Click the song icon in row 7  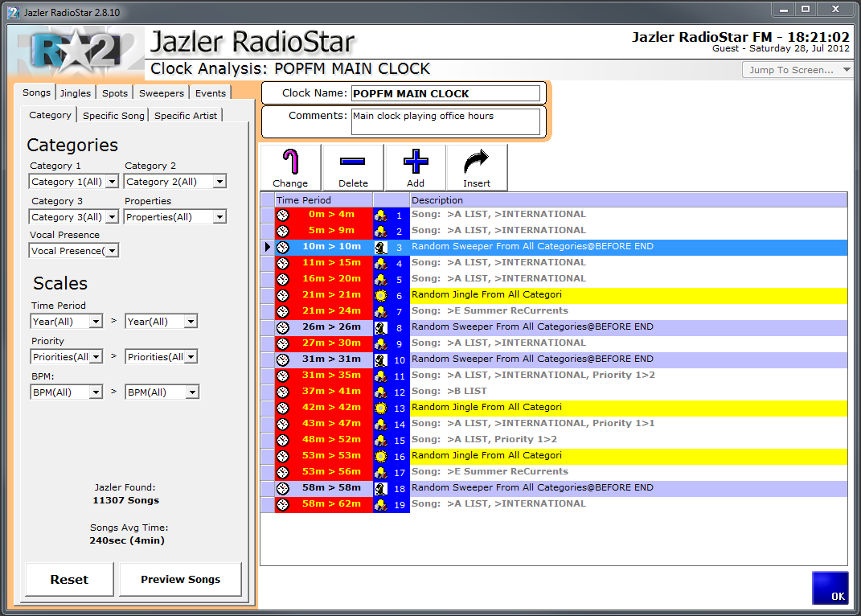pos(380,312)
